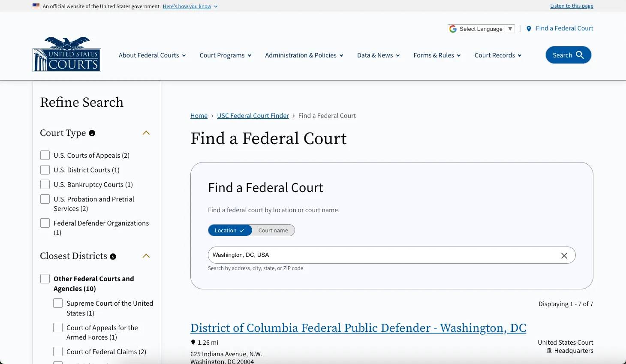
Task: Click the Home breadcrumb link
Action: tap(199, 115)
